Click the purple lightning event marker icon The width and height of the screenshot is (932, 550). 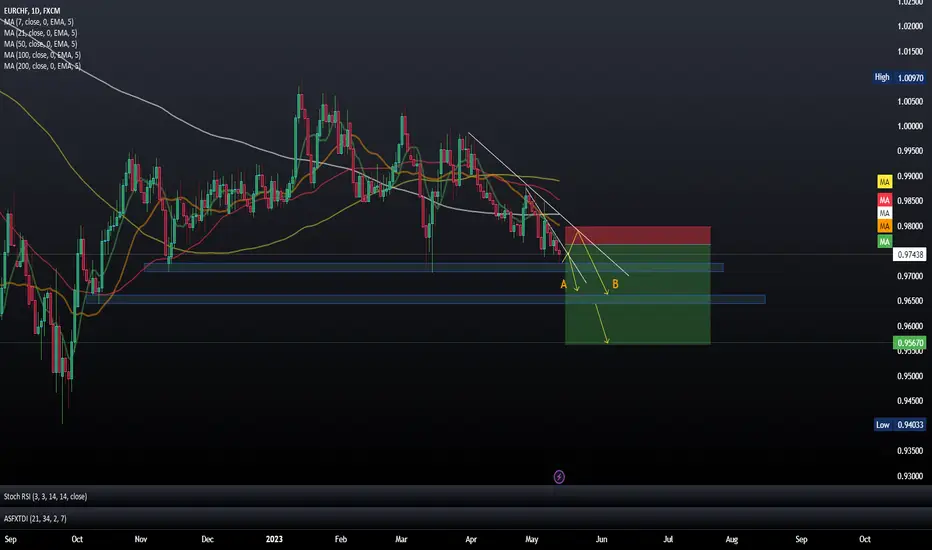point(559,476)
